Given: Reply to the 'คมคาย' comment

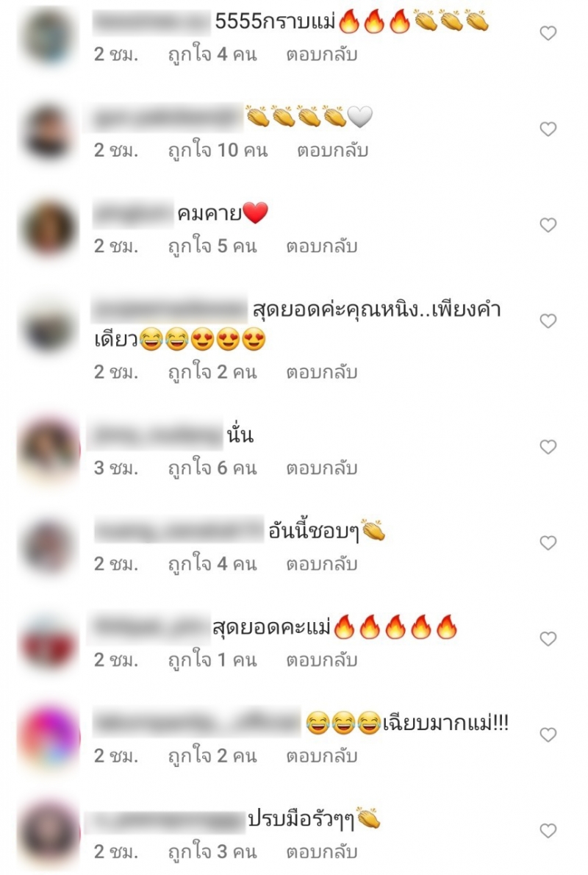Looking at the screenshot, I should (x=322, y=246).
